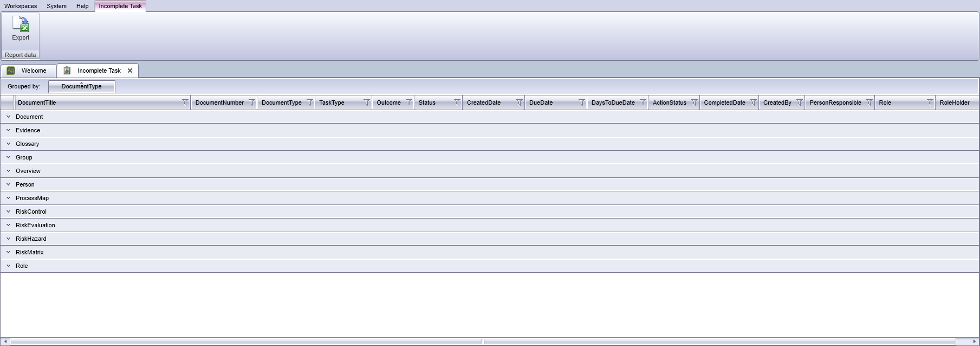Image resolution: width=980 pixels, height=346 pixels.
Task: Open the Help menu
Action: (82, 6)
